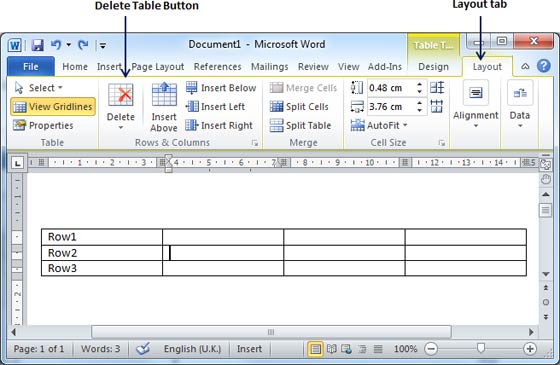Click the Undo icon
Image resolution: width=560 pixels, height=365 pixels.
56,45
